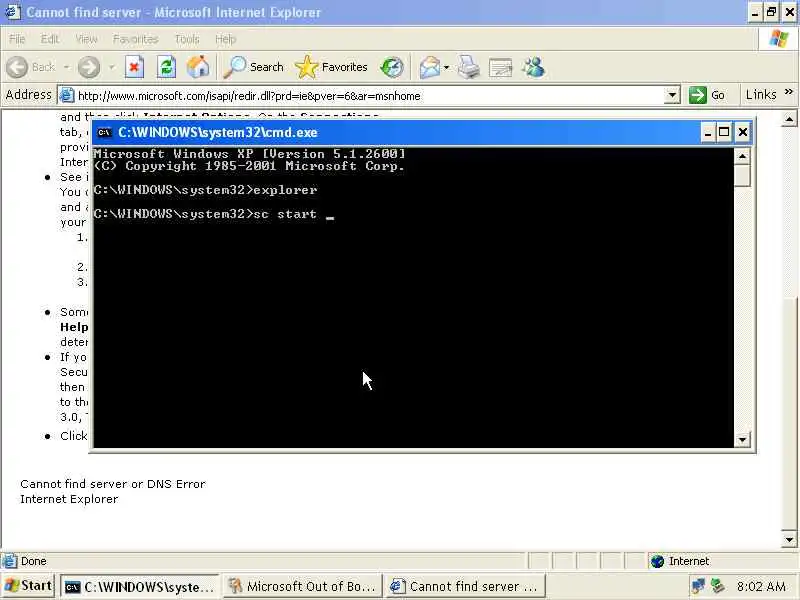
Task: Stop page loading with the red X icon
Action: [134, 67]
